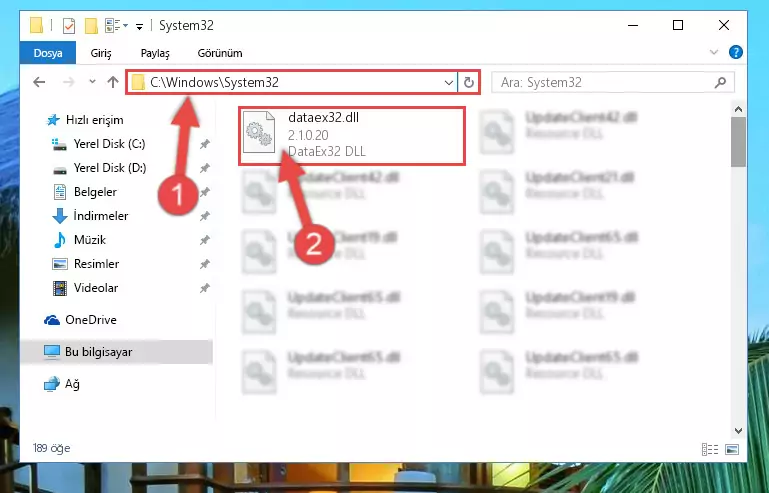Open the Müzik folder in sidebar
Screen dimensions: 769x493
point(90,240)
